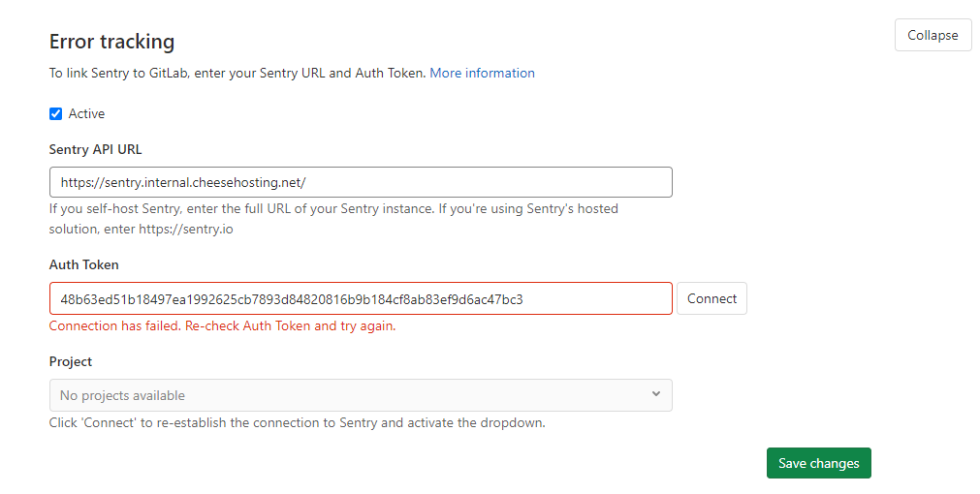Click inside the Auth Token field
The height and width of the screenshot is (494, 980).
point(360,298)
